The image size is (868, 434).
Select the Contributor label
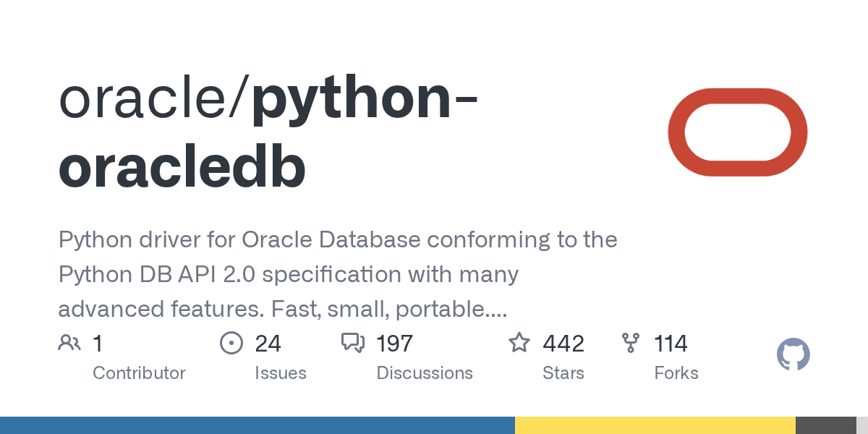click(139, 373)
